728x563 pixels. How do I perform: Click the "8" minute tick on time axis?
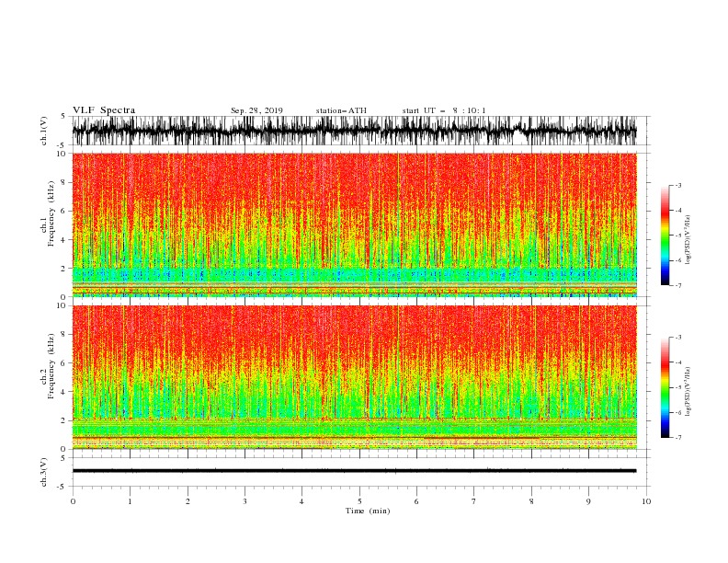tap(531, 501)
